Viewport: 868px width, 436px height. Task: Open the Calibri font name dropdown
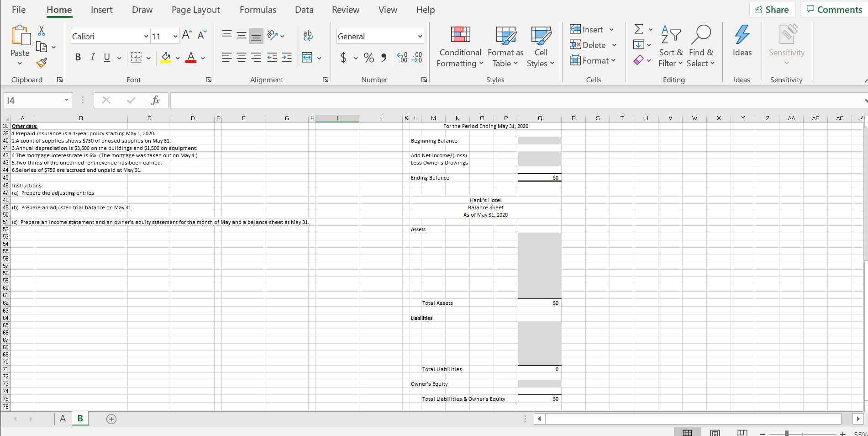(x=146, y=36)
